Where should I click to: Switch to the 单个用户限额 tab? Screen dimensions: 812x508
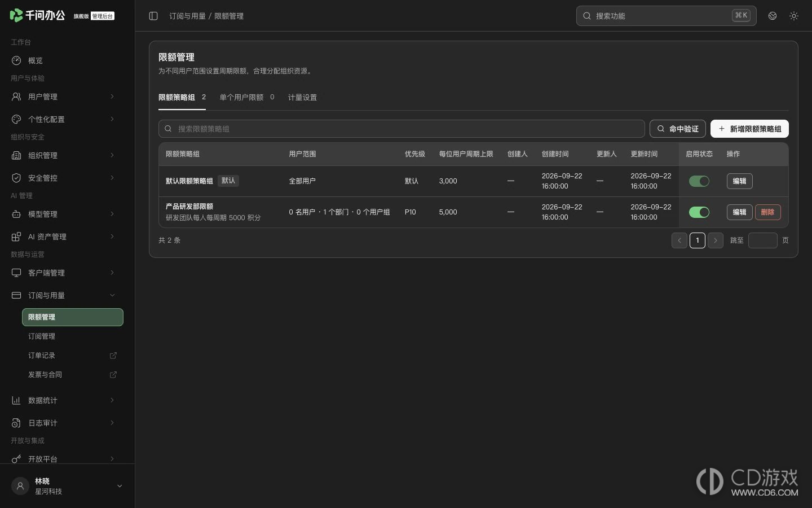click(247, 97)
